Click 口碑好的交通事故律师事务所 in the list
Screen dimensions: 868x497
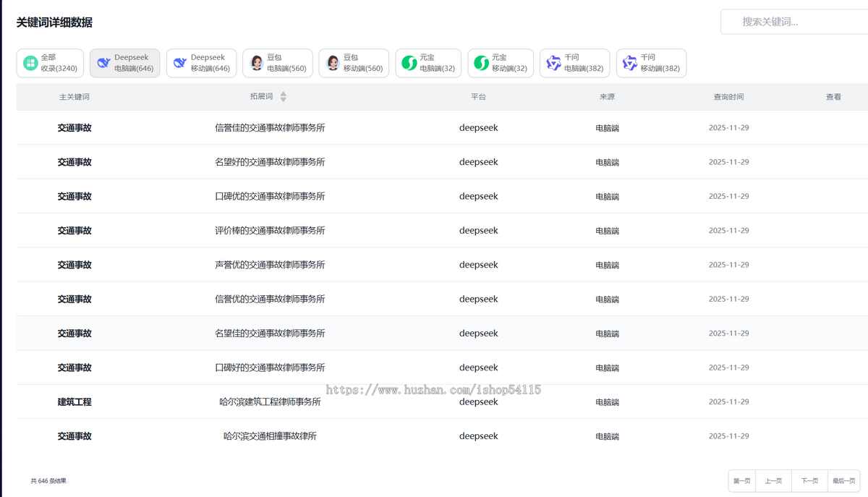coord(270,368)
